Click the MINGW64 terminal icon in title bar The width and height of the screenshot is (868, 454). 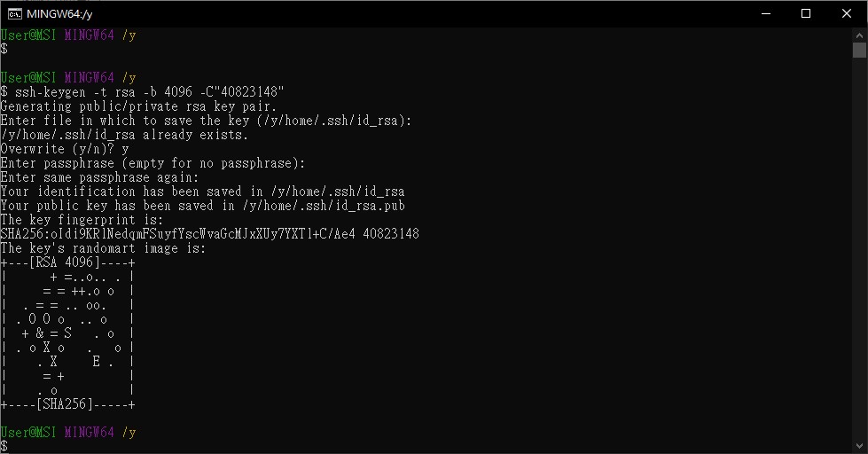(x=15, y=13)
